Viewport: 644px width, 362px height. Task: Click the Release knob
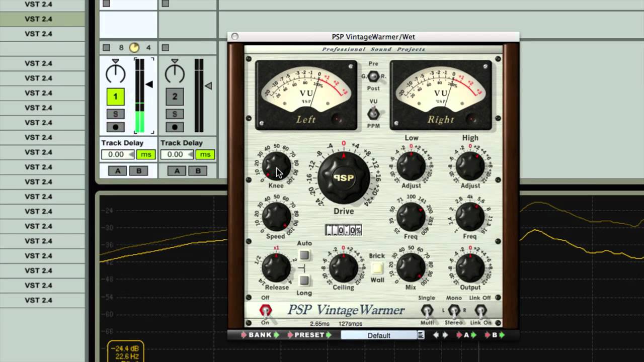tap(276, 267)
